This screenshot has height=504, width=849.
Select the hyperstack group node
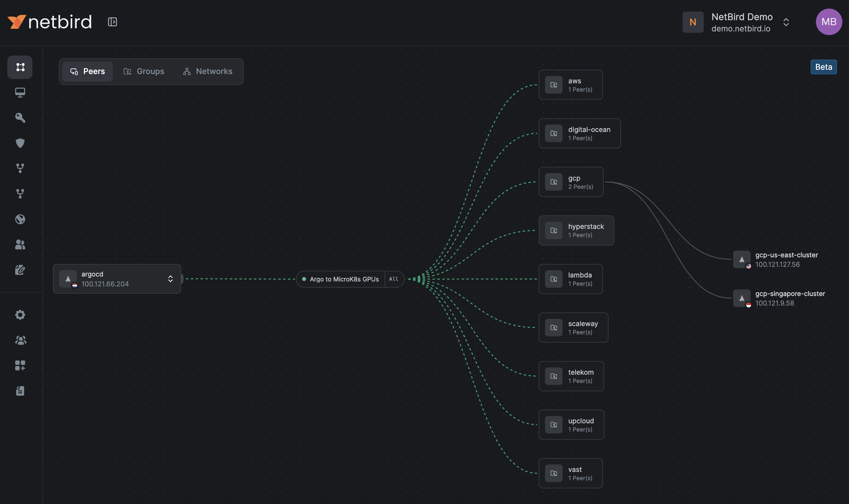[x=576, y=231]
